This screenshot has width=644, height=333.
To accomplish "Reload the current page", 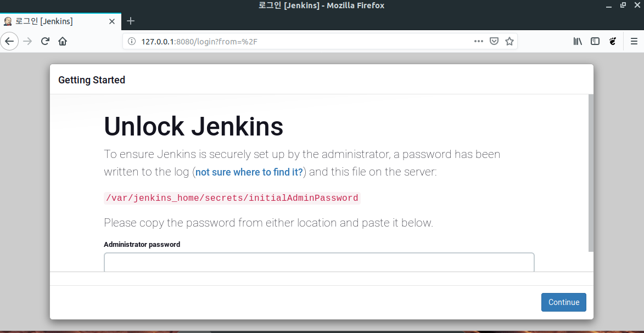I will point(45,41).
